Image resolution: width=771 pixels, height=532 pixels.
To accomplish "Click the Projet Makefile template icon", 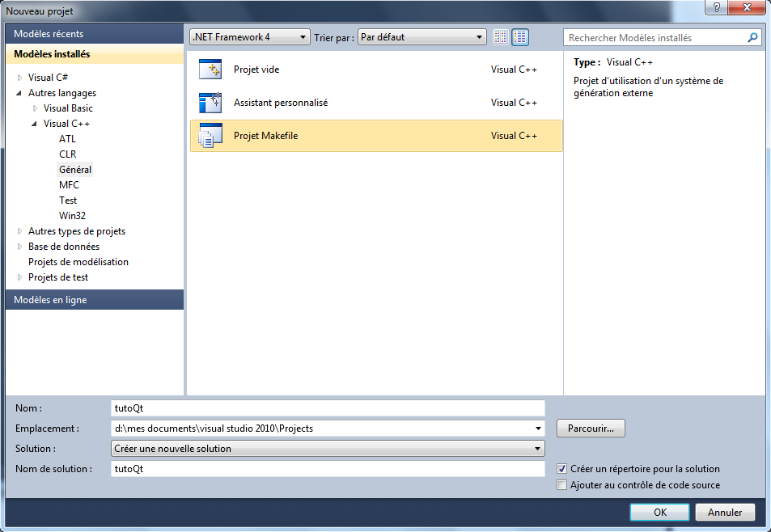I will coord(210,136).
